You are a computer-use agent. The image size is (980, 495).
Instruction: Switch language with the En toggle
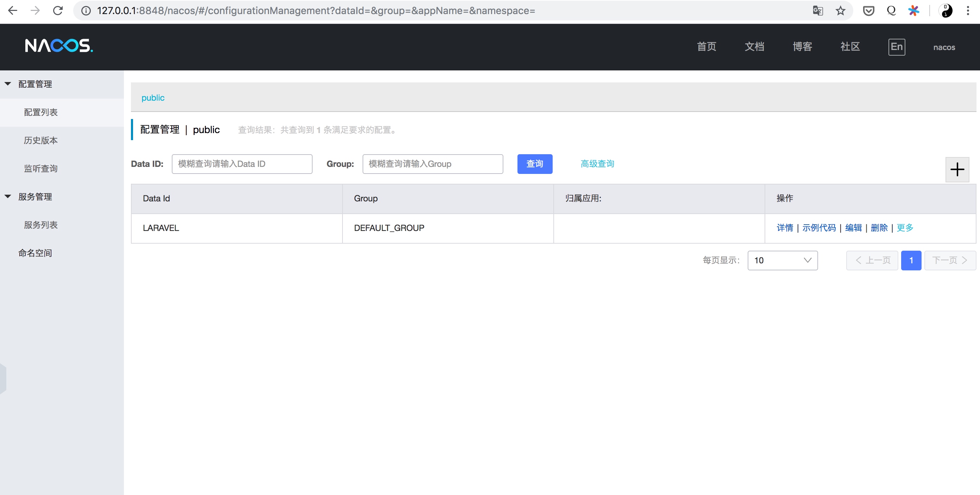click(896, 47)
